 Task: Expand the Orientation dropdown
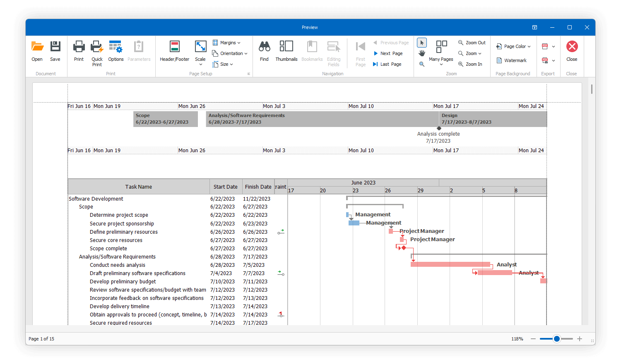230,53
